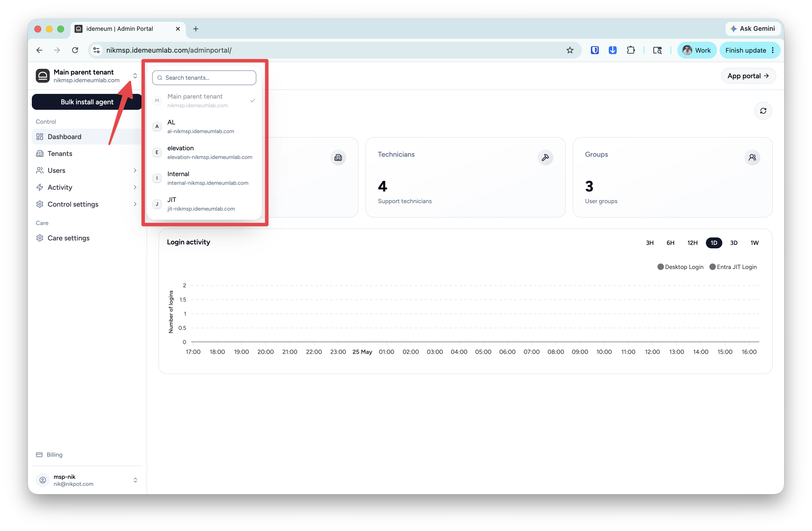Click Ask Gemini button
The image size is (812, 531).
[x=753, y=29]
